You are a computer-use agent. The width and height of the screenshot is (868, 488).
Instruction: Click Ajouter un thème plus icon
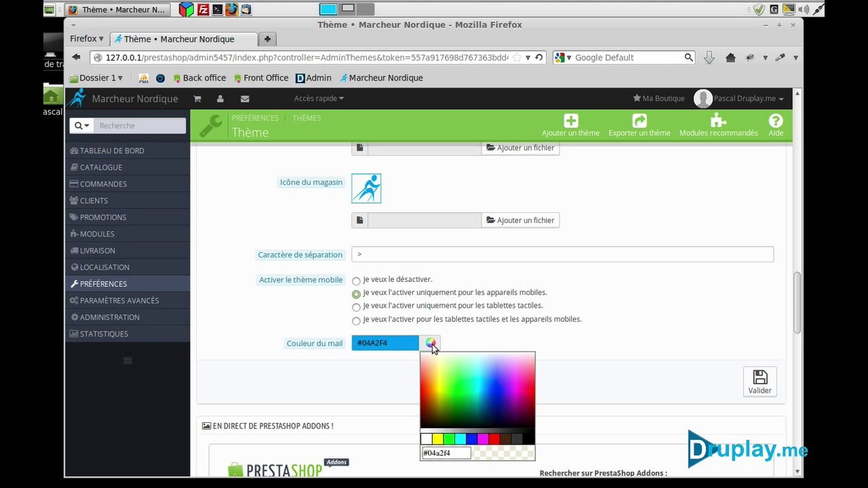[571, 121]
